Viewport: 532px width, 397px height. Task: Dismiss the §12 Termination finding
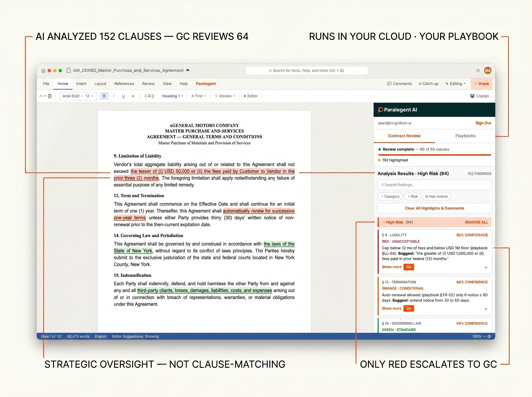486,309
